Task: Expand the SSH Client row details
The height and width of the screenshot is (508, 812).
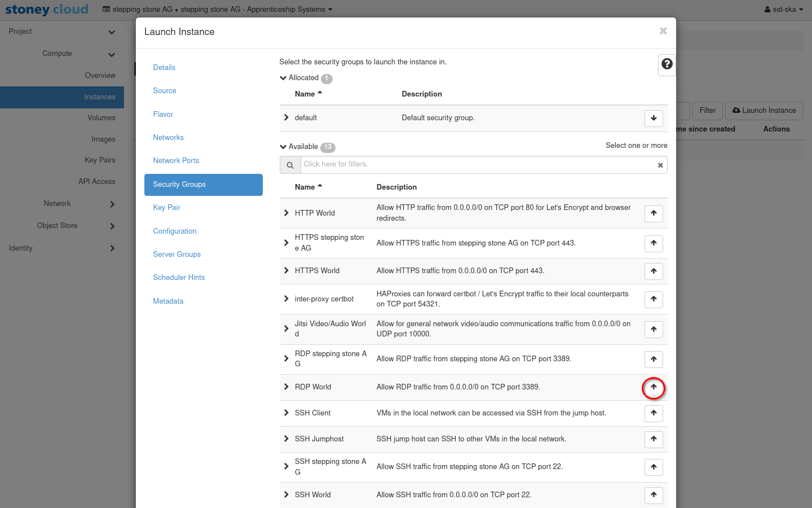Action: (x=286, y=413)
